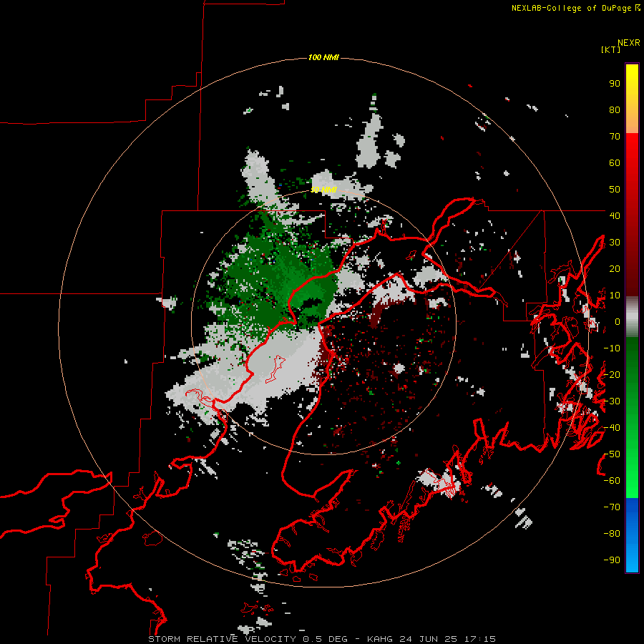Click the -50 scale value
The width and height of the screenshot is (644, 644).
pyautogui.click(x=612, y=454)
